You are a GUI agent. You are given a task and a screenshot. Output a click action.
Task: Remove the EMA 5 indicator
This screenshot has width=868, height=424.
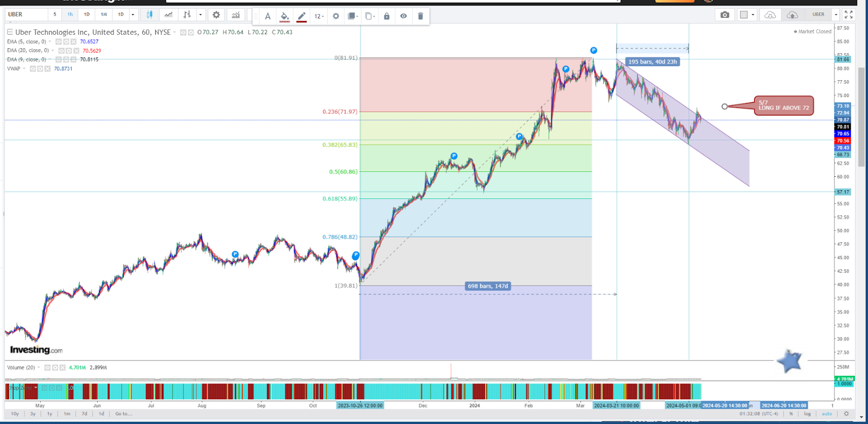click(73, 42)
